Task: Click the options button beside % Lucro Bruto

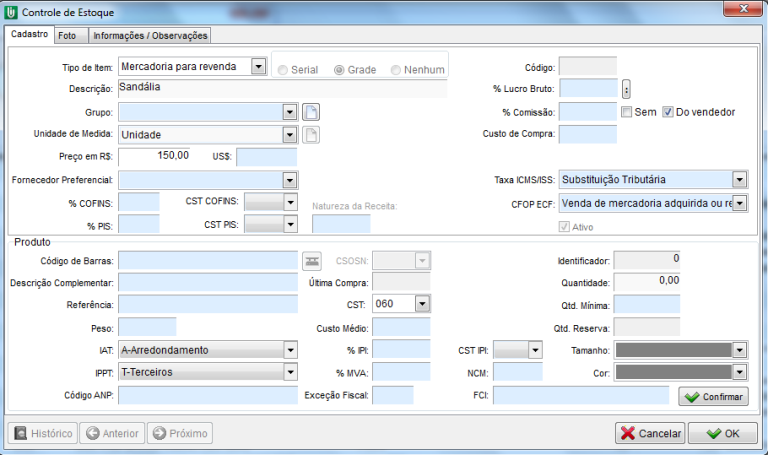Action: click(x=626, y=89)
